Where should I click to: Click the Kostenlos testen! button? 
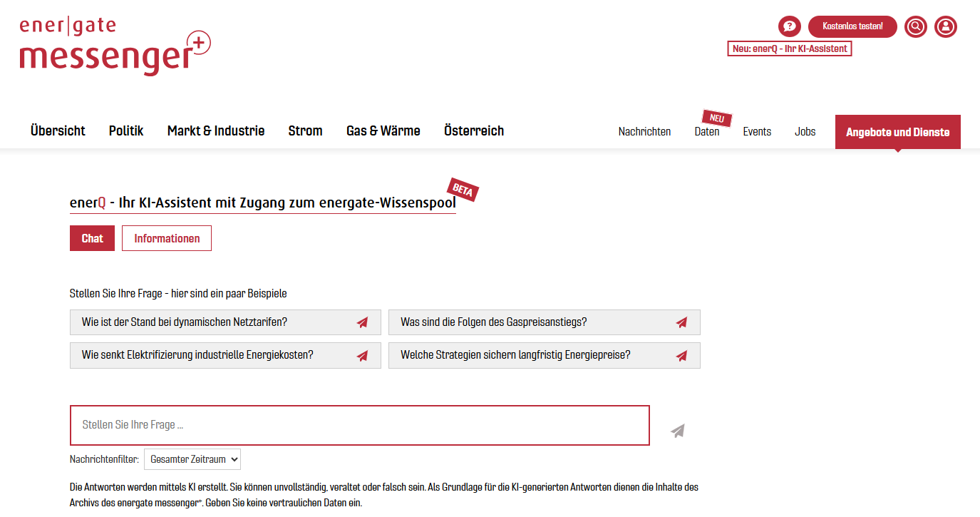click(x=852, y=26)
